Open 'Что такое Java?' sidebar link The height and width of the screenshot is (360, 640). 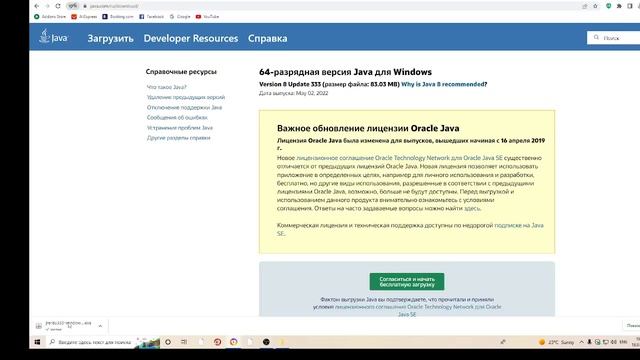[167, 87]
